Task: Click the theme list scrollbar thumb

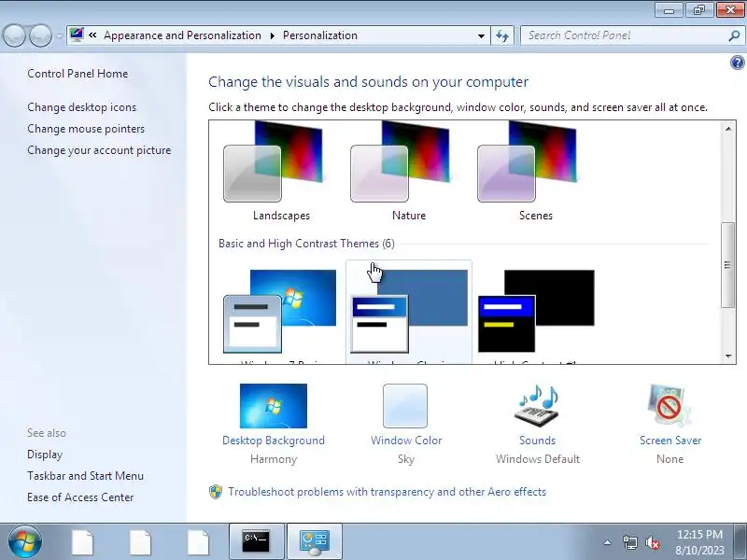Action: (727, 265)
